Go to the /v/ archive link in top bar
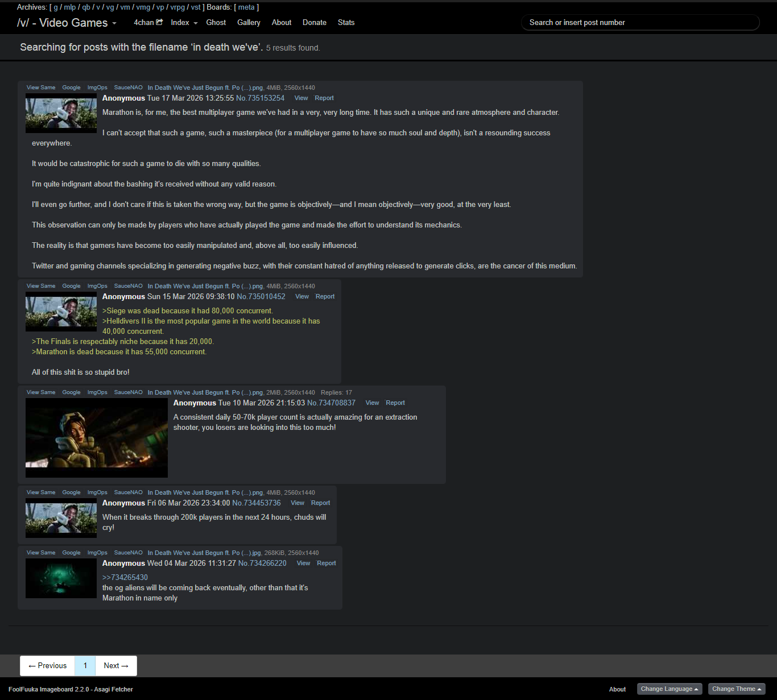This screenshot has width=777, height=700. click(98, 7)
